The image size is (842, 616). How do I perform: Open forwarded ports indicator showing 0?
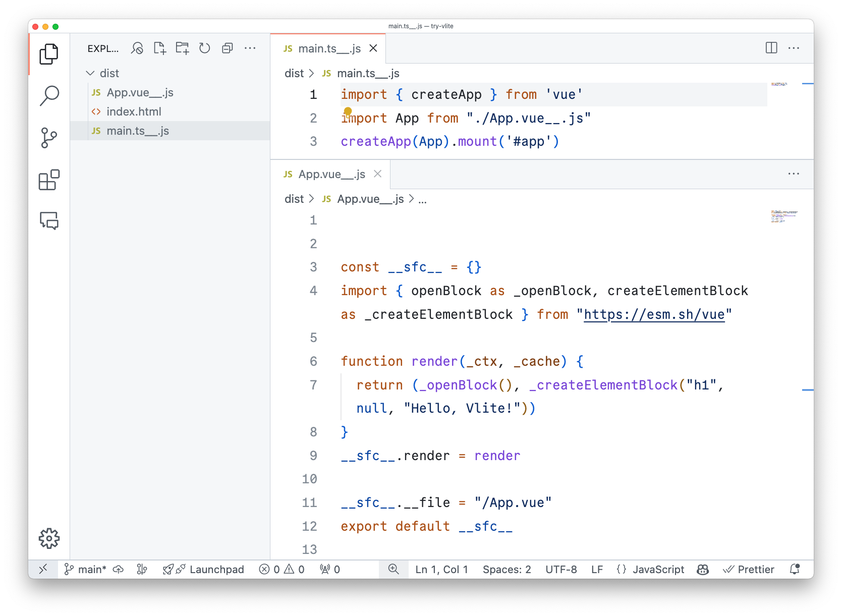(330, 570)
